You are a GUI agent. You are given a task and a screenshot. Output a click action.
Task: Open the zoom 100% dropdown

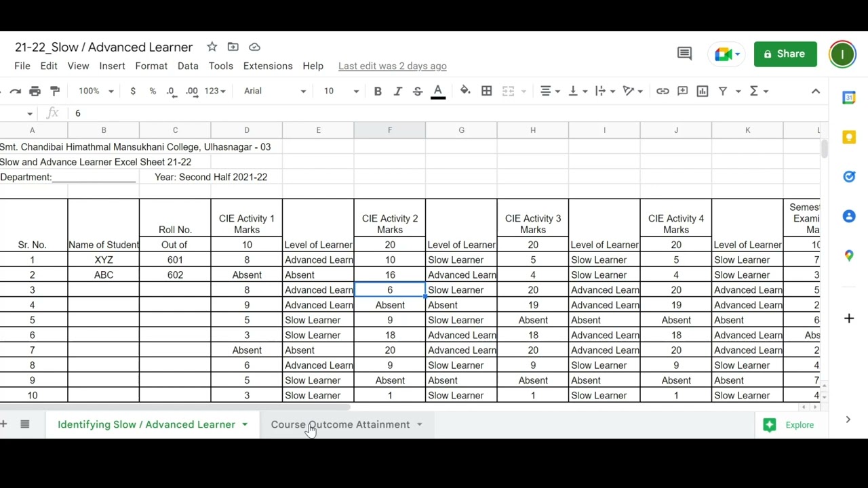pos(96,91)
